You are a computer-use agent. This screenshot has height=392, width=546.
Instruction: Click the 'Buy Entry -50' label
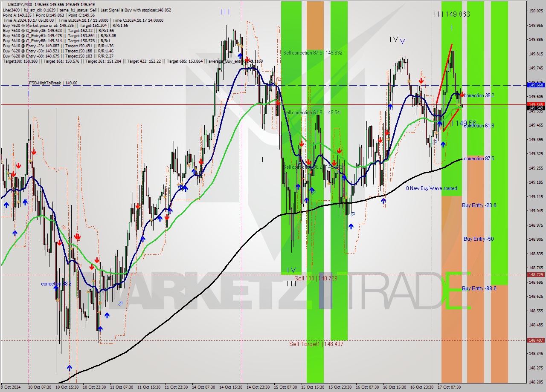pos(479,239)
